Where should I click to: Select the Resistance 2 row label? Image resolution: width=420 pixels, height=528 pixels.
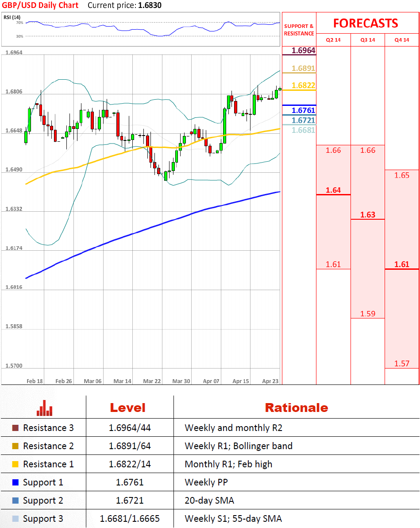pos(48,446)
